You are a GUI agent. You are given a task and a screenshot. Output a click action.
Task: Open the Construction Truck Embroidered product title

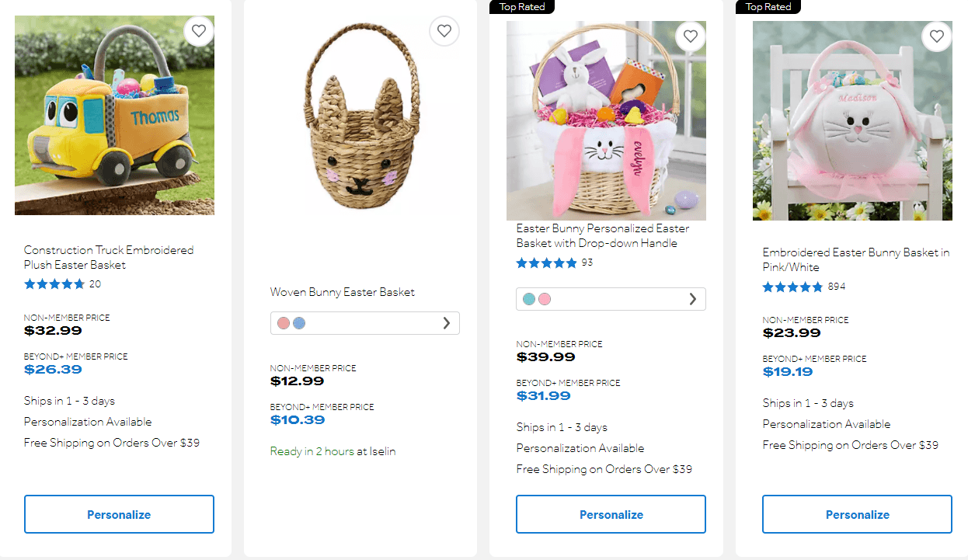[108, 257]
